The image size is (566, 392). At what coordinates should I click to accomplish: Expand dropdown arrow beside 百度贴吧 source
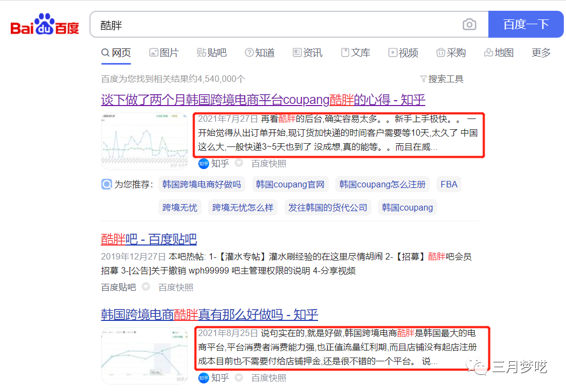pos(146,286)
